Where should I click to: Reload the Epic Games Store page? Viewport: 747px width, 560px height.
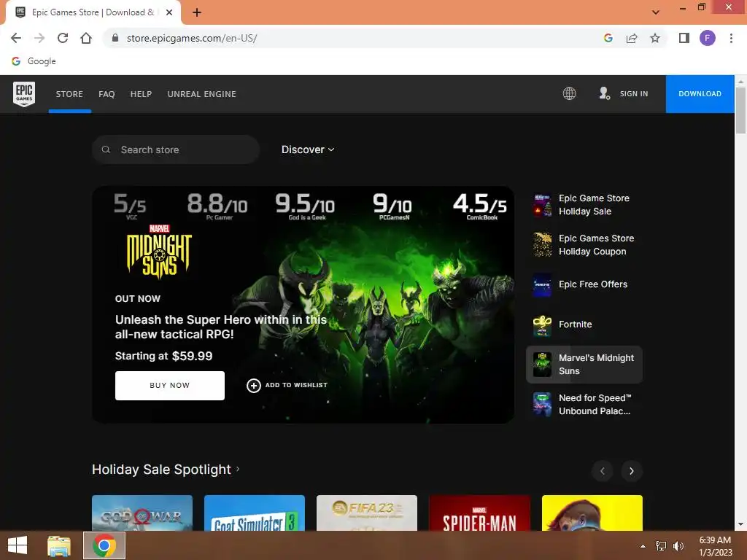click(63, 38)
